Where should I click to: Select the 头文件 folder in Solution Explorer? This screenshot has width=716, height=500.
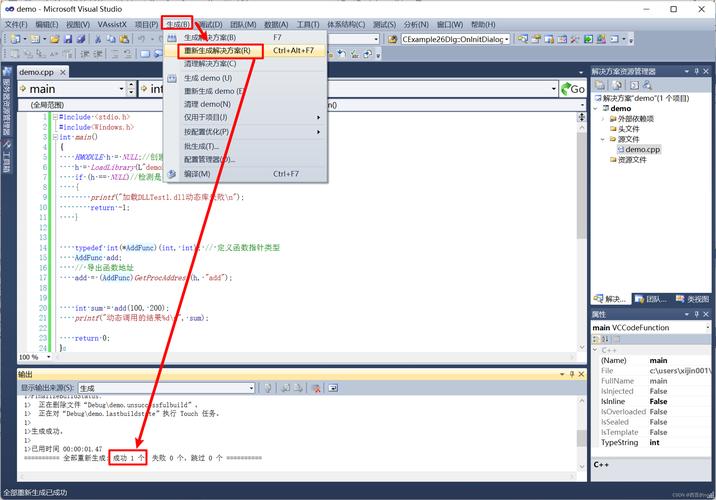pos(625,129)
